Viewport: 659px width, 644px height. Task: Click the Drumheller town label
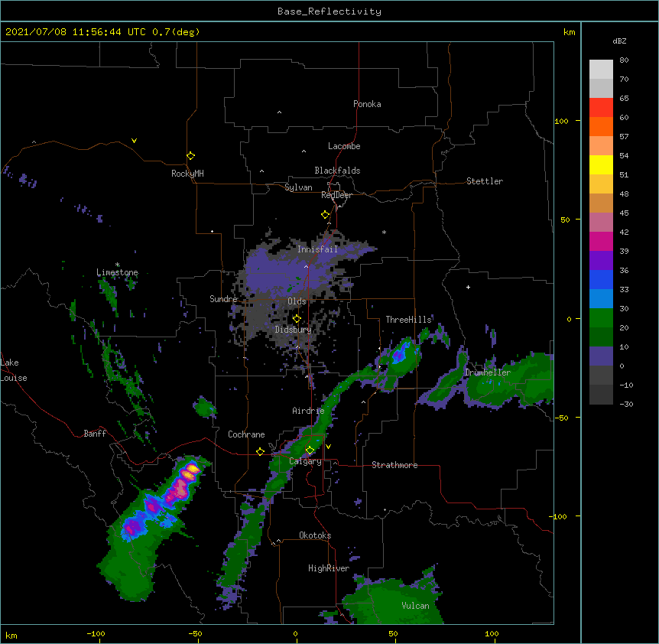coord(488,372)
